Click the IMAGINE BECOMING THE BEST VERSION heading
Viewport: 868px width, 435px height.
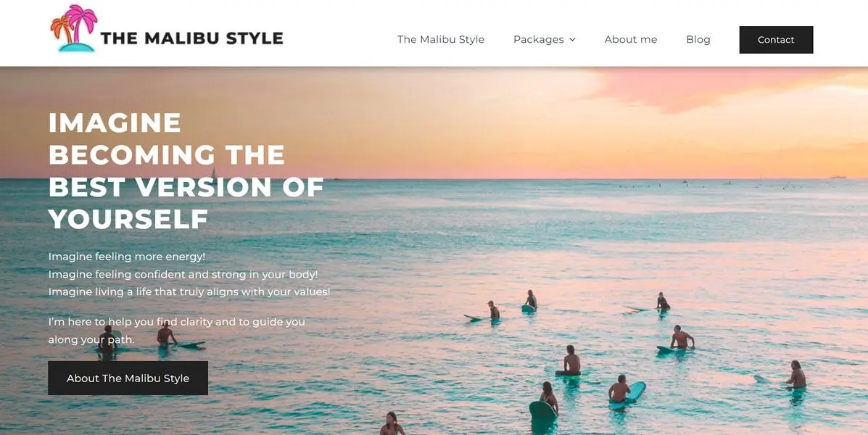click(186, 170)
